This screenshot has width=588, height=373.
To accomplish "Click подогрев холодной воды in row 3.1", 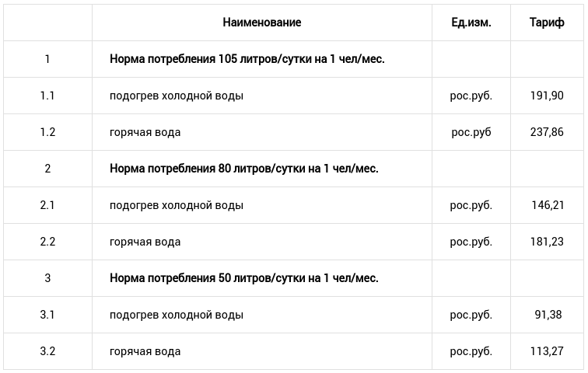I will tap(177, 315).
